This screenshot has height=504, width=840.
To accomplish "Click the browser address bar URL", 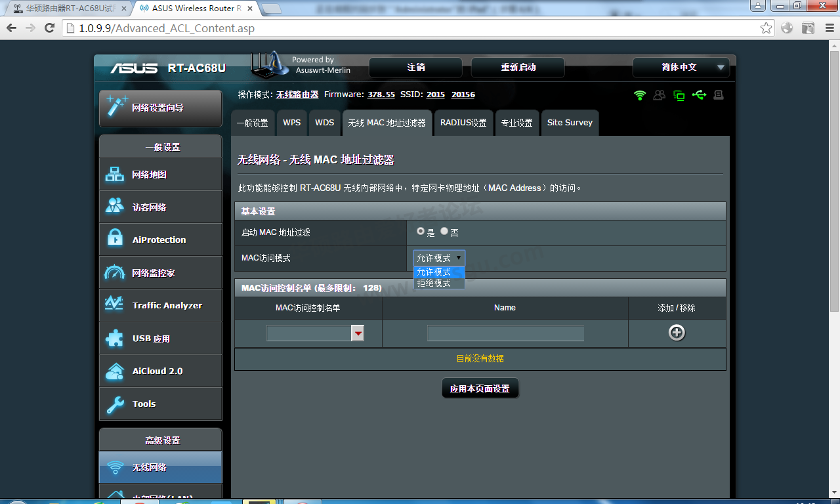I will 167,28.
